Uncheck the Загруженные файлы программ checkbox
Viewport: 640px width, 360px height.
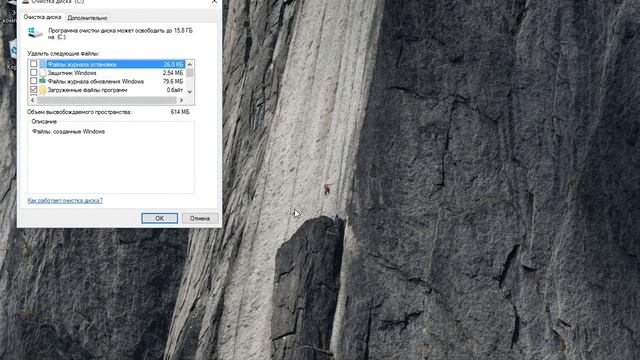click(33, 89)
